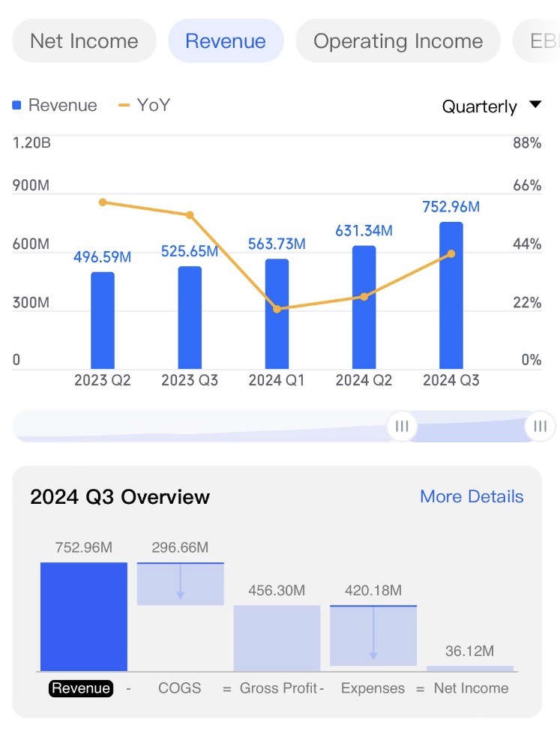Click the Expenses down arrow bar

tap(373, 635)
